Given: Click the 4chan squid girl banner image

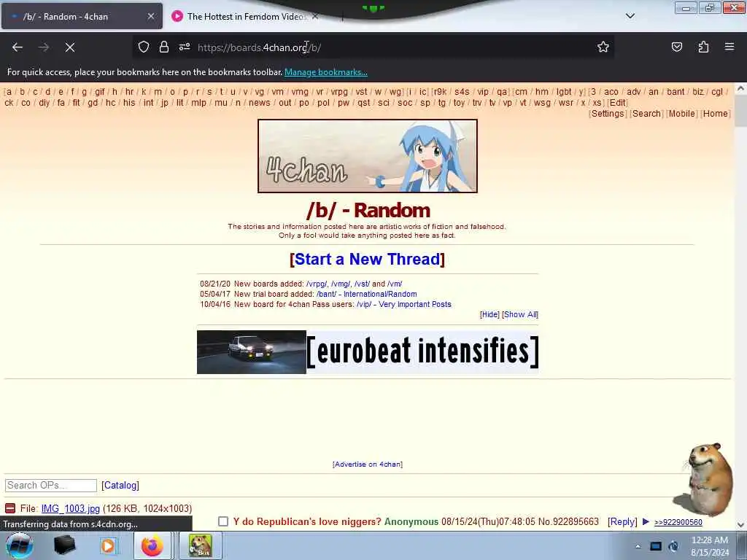Looking at the screenshot, I should pos(368,156).
